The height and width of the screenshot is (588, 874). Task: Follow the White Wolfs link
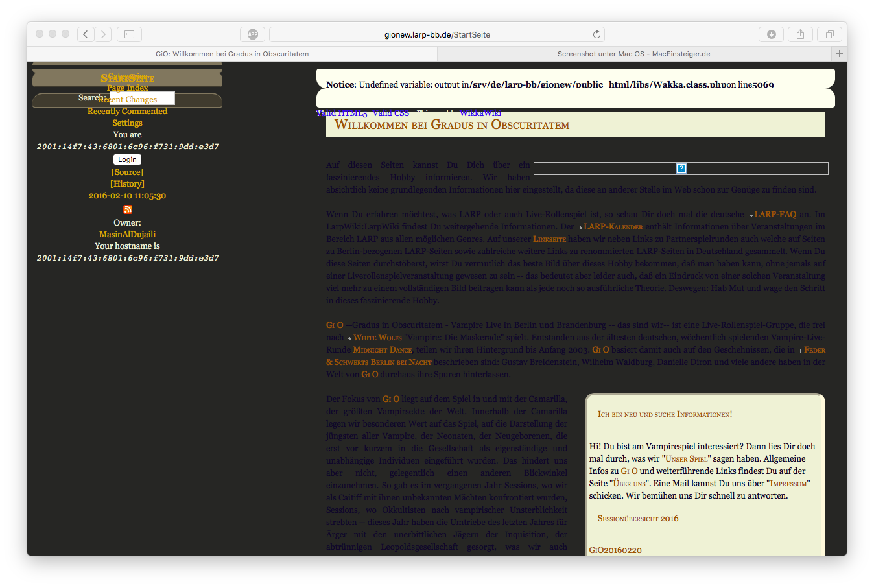point(377,338)
